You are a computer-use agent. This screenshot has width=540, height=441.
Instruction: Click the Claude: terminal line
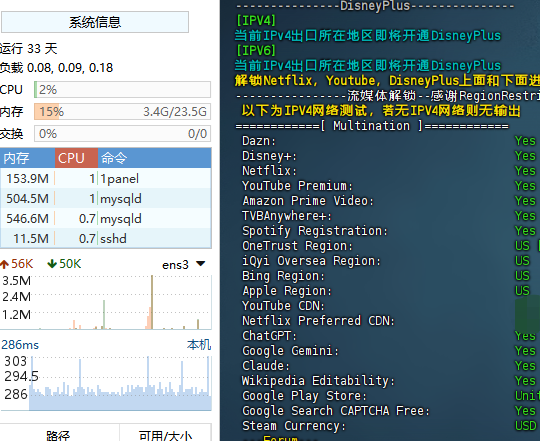click(x=266, y=366)
